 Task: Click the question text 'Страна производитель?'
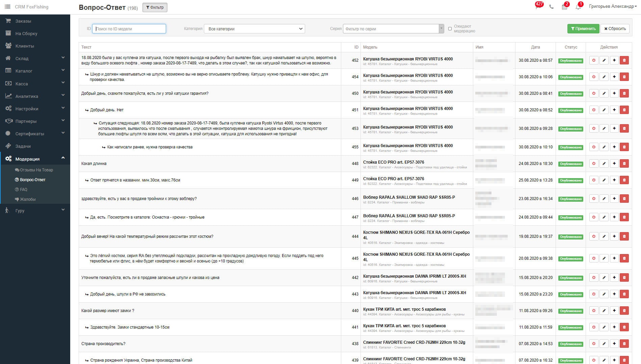coord(103,344)
